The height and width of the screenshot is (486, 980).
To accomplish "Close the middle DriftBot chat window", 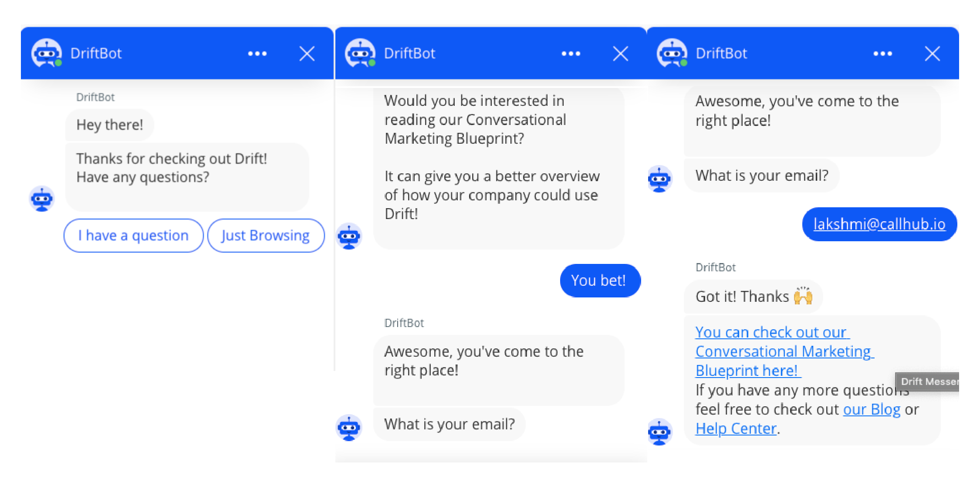I will 621,54.
